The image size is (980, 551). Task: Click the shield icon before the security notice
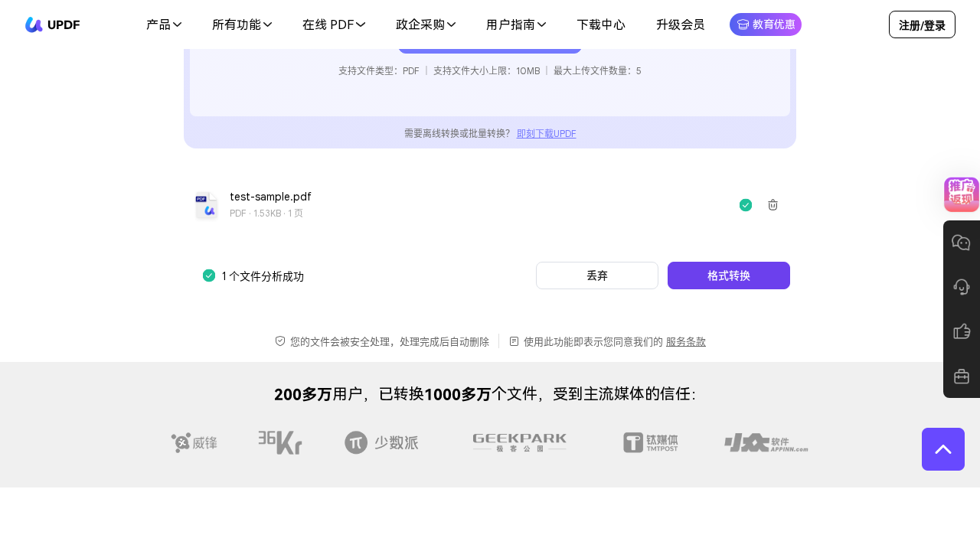pyautogui.click(x=279, y=341)
